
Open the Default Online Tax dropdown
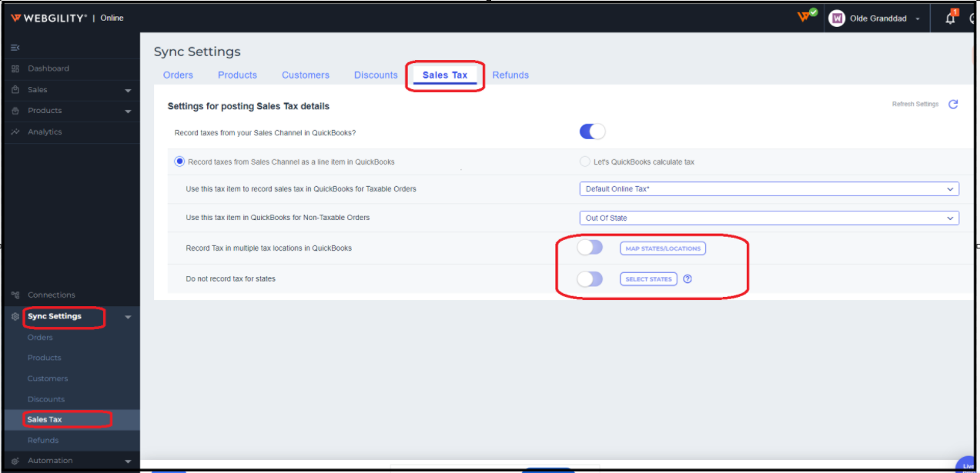click(768, 189)
